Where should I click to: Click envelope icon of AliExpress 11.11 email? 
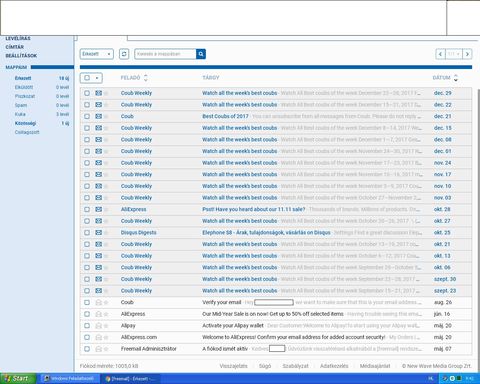pos(98,209)
